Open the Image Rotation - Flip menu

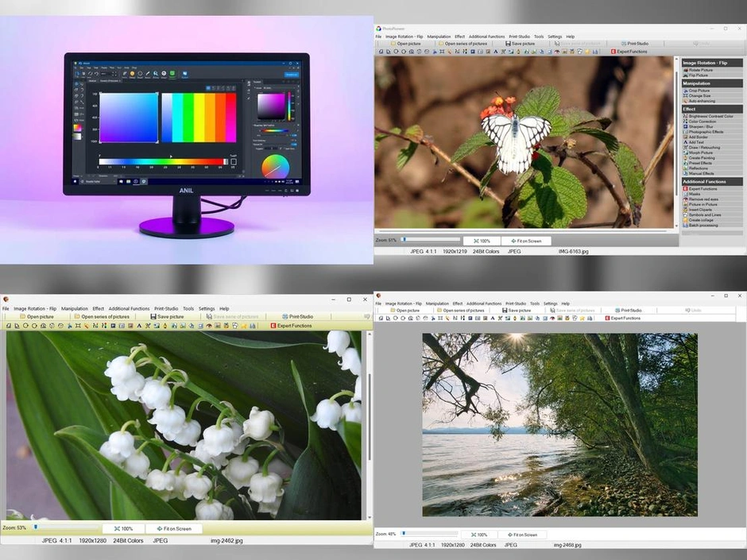pos(403,36)
